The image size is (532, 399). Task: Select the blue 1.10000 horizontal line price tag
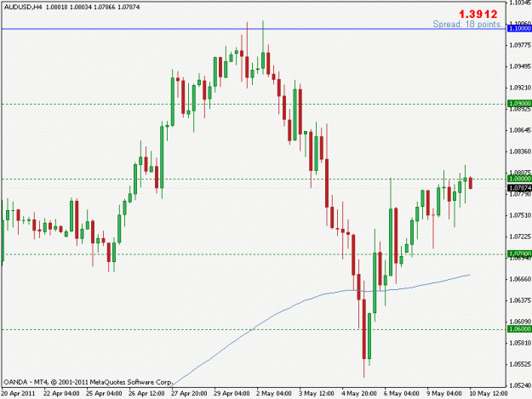[519, 28]
